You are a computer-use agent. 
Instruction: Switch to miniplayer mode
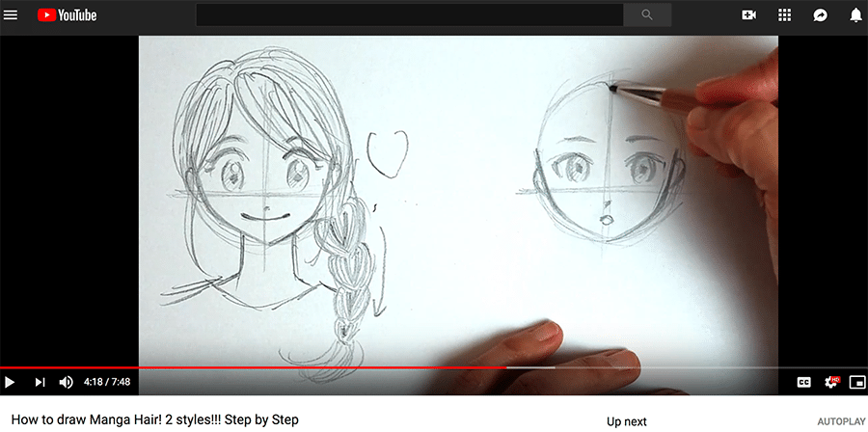(857, 382)
